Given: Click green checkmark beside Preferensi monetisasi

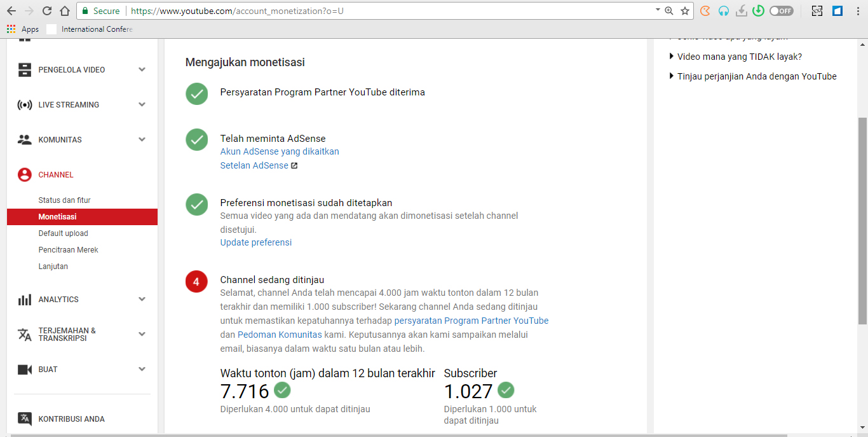Looking at the screenshot, I should tap(197, 204).
